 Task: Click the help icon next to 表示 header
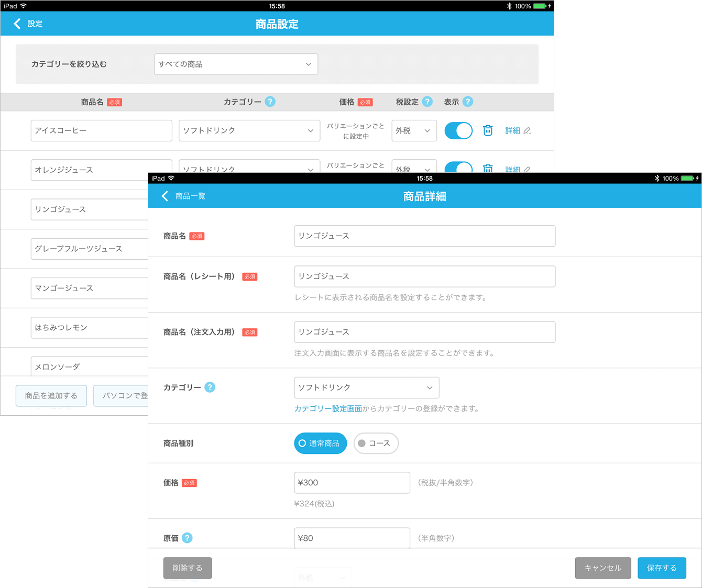pos(468,102)
